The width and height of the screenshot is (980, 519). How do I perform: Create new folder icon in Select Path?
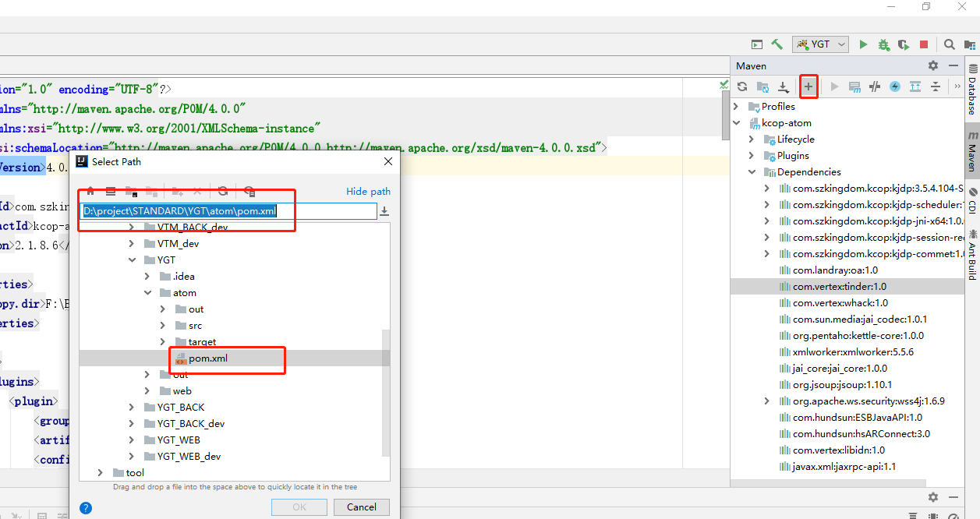point(177,191)
